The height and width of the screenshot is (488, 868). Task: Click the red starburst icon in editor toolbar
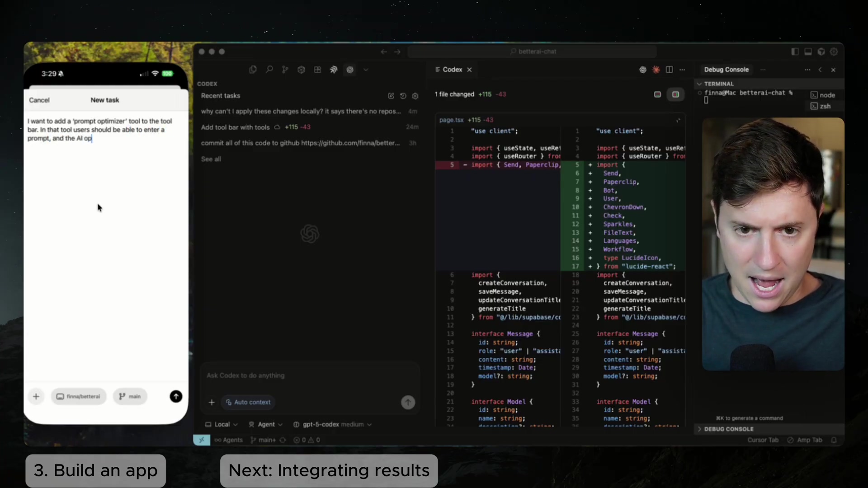pyautogui.click(x=656, y=70)
